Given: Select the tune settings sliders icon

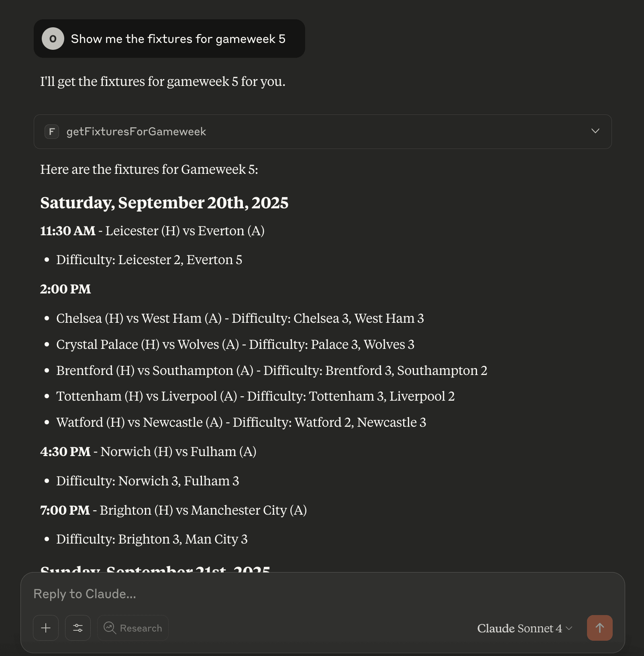Looking at the screenshot, I should coord(77,628).
